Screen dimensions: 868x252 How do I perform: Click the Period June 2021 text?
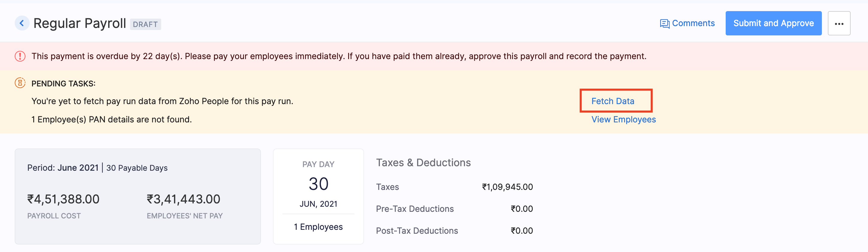tap(63, 168)
